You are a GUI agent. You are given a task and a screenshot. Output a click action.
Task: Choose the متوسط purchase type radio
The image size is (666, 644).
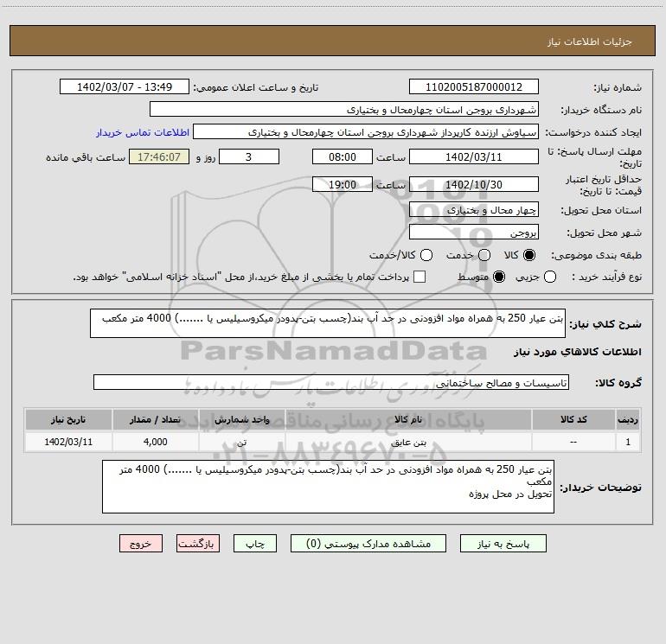pyautogui.click(x=499, y=277)
